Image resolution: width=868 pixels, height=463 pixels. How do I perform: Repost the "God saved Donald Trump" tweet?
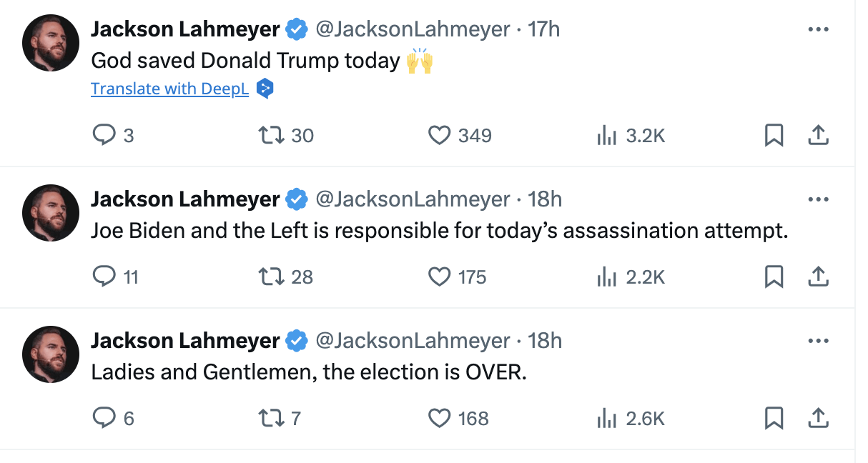(272, 135)
